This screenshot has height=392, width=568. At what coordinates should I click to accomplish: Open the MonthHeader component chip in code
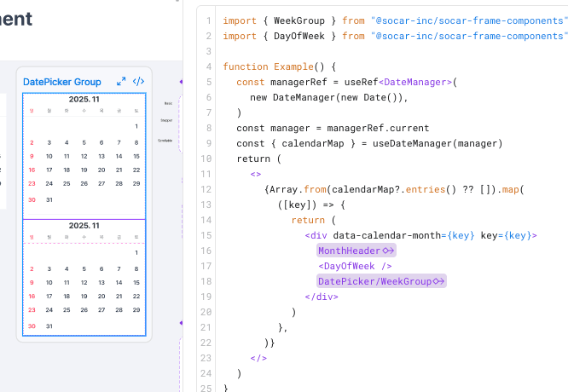click(356, 251)
